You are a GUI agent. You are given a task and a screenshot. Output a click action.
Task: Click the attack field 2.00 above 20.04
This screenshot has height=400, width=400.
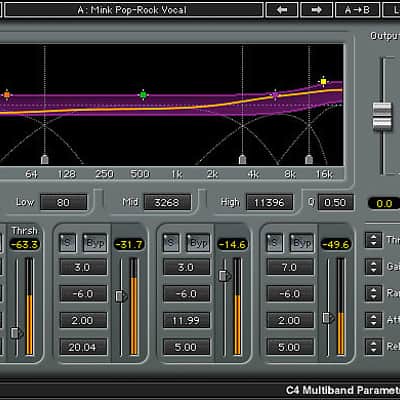tap(83, 321)
